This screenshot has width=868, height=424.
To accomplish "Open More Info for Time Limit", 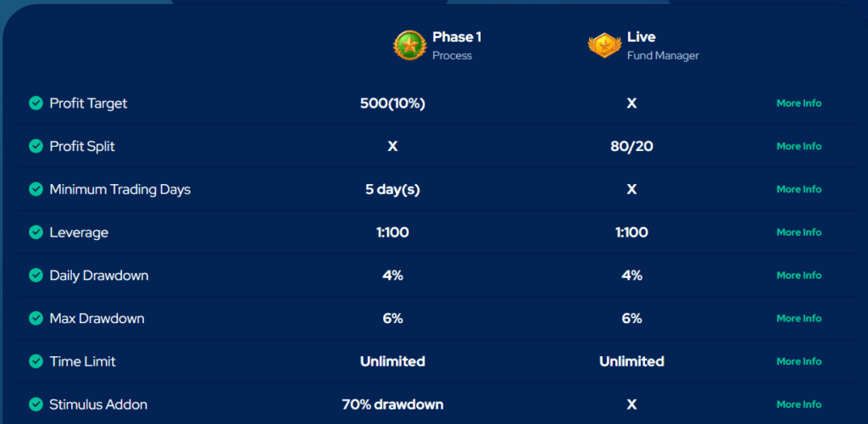I will coord(798,361).
